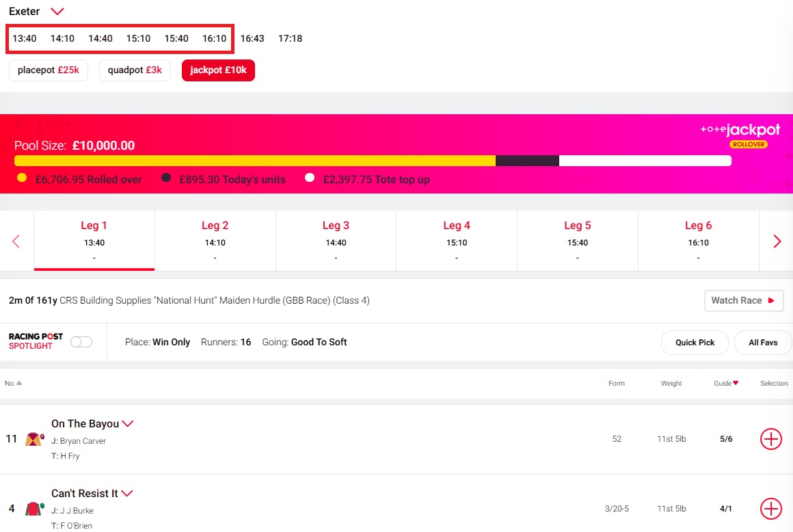Click the jackpot pool size progress bar
Screen dimensions: 793x532
point(373,161)
